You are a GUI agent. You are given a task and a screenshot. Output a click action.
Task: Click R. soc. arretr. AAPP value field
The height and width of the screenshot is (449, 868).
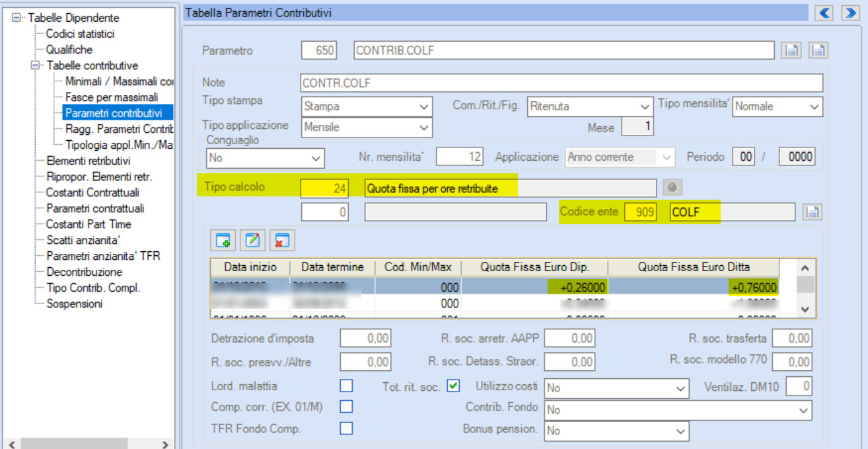pyautogui.click(x=568, y=339)
